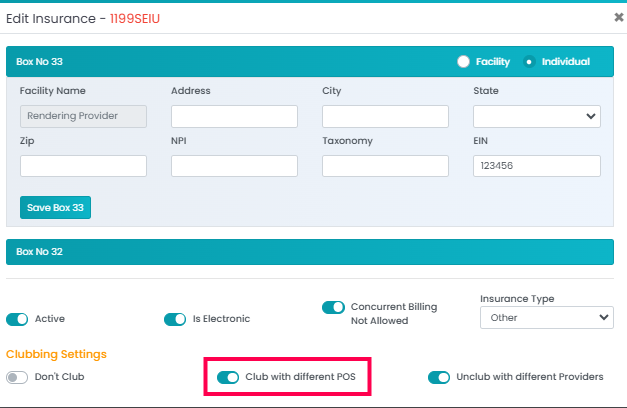This screenshot has height=408, width=627.
Task: Turn off Club with different POS
Action: click(x=228, y=377)
